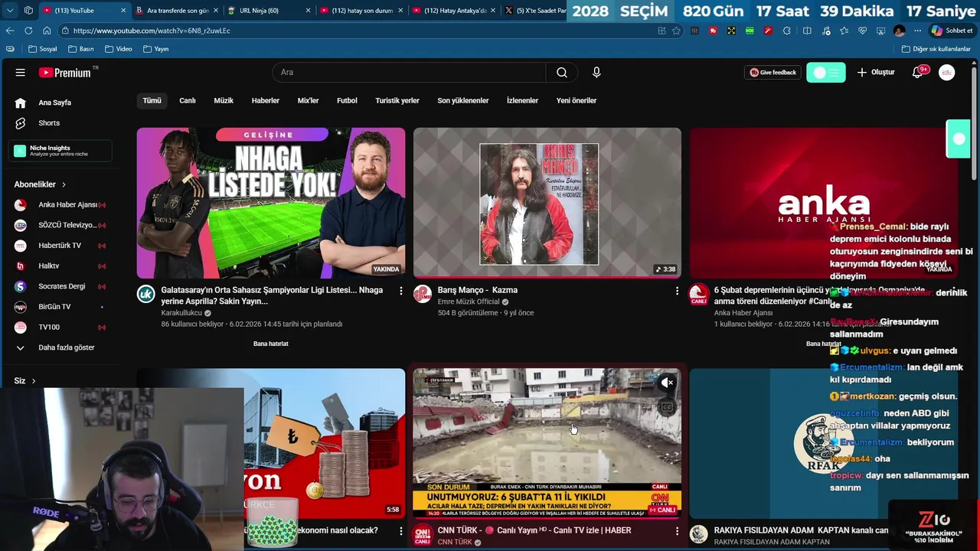The height and width of the screenshot is (551, 980).
Task: Open the tab list dropdown arrow
Action: pos(10,11)
